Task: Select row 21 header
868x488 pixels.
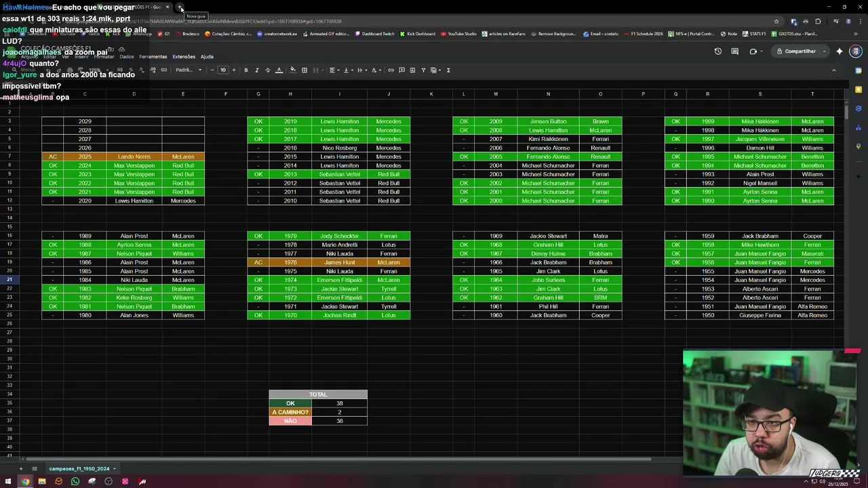Action: [x=9, y=280]
